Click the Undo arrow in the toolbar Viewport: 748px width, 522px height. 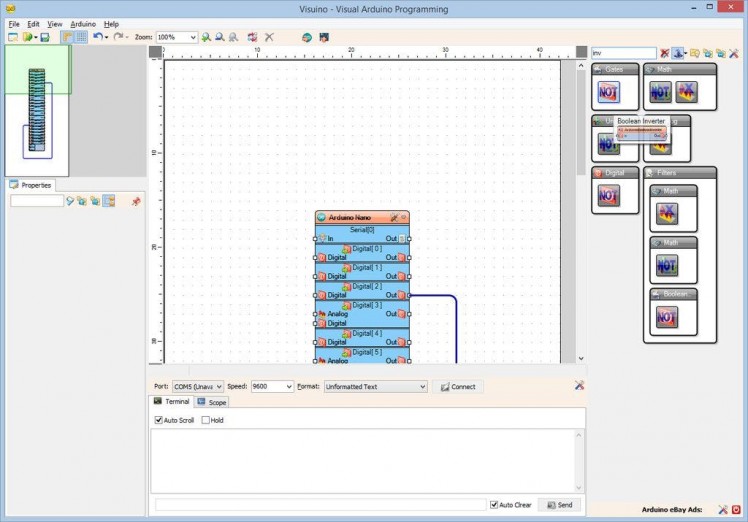(x=97, y=37)
